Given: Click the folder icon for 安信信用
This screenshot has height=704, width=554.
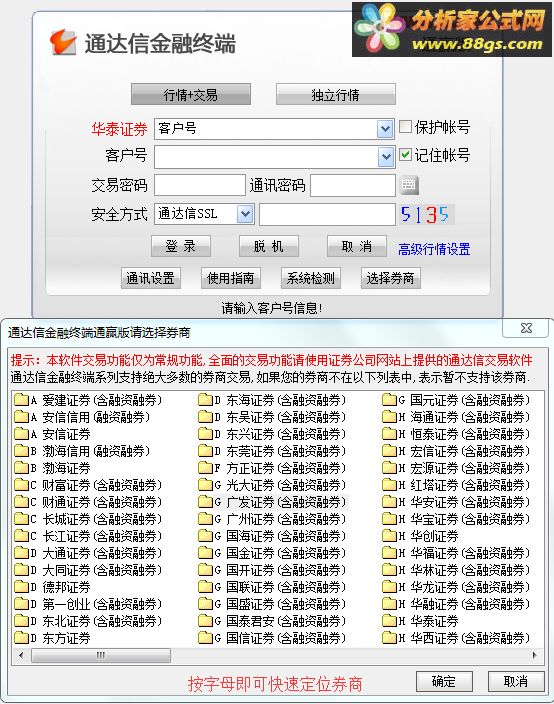Looking at the screenshot, I should click(21, 417).
